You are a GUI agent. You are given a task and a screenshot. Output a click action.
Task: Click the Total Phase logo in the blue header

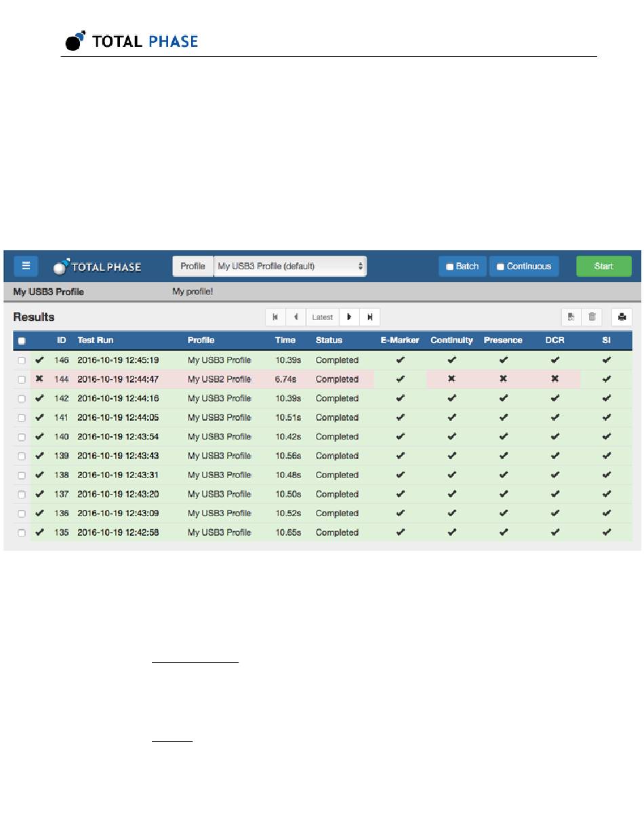97,267
